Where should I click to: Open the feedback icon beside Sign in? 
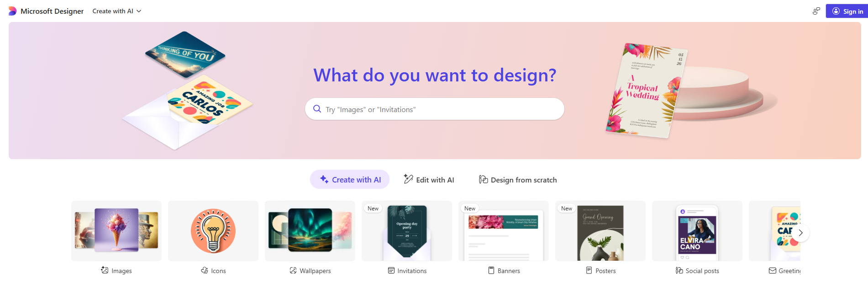pos(816,11)
